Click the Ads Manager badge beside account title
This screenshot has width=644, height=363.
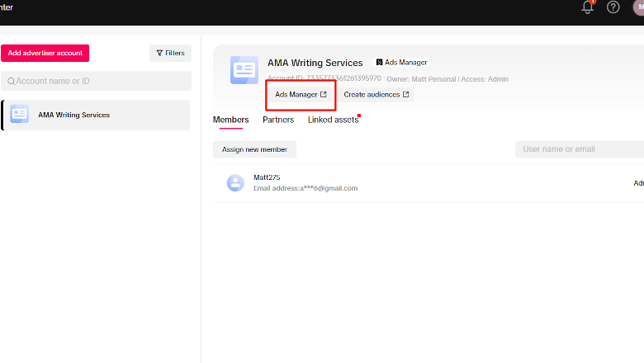click(402, 63)
